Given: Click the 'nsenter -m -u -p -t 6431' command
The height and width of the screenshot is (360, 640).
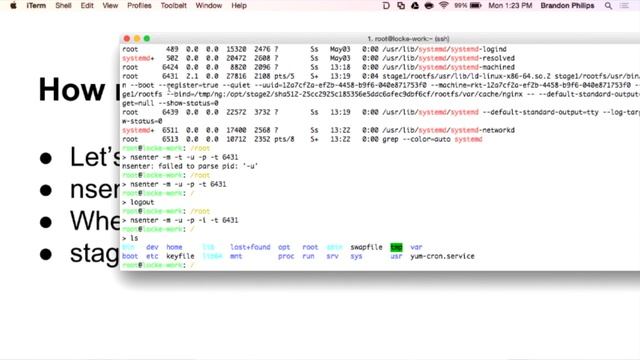Looking at the screenshot, I should pyautogui.click(x=178, y=184).
